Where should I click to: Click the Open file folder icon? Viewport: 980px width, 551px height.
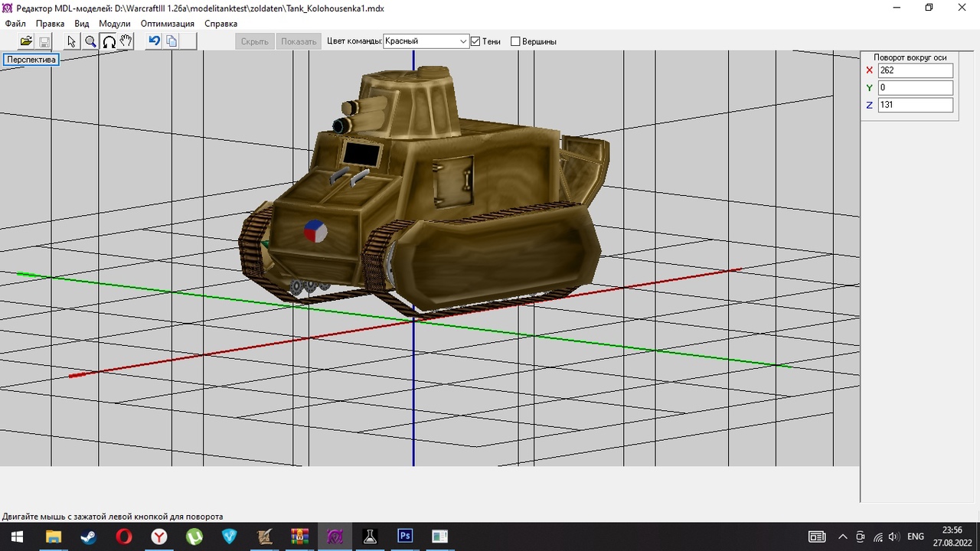26,41
